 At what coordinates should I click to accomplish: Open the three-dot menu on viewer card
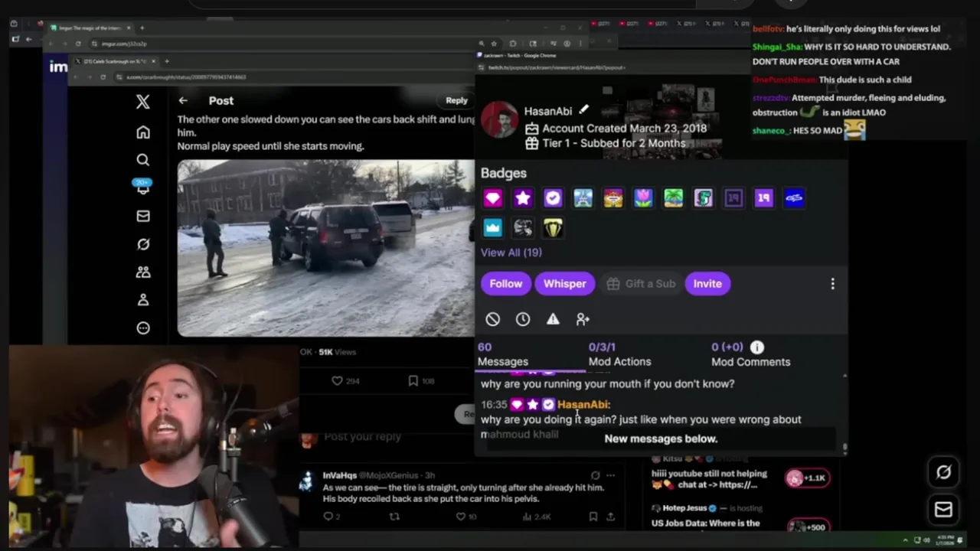click(x=833, y=284)
